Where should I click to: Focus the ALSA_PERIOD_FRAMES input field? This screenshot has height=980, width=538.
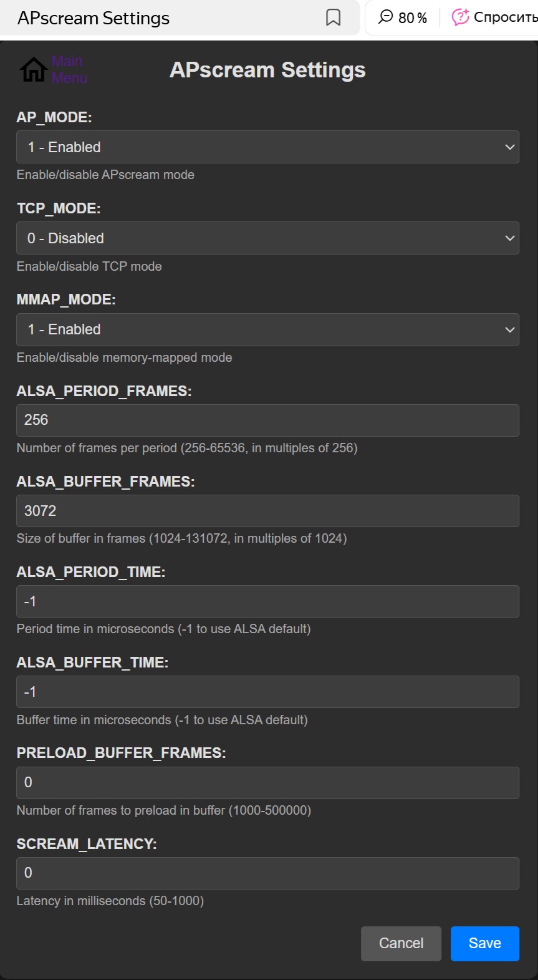tap(267, 420)
